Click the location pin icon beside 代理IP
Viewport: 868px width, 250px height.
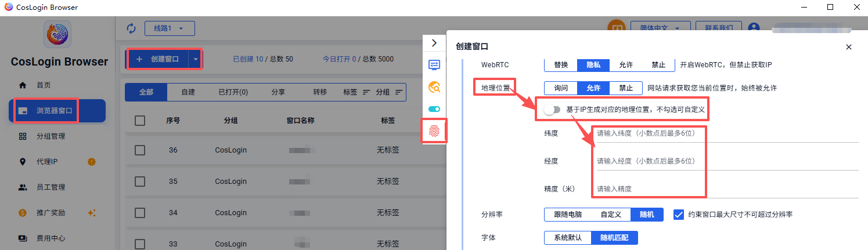(x=23, y=162)
